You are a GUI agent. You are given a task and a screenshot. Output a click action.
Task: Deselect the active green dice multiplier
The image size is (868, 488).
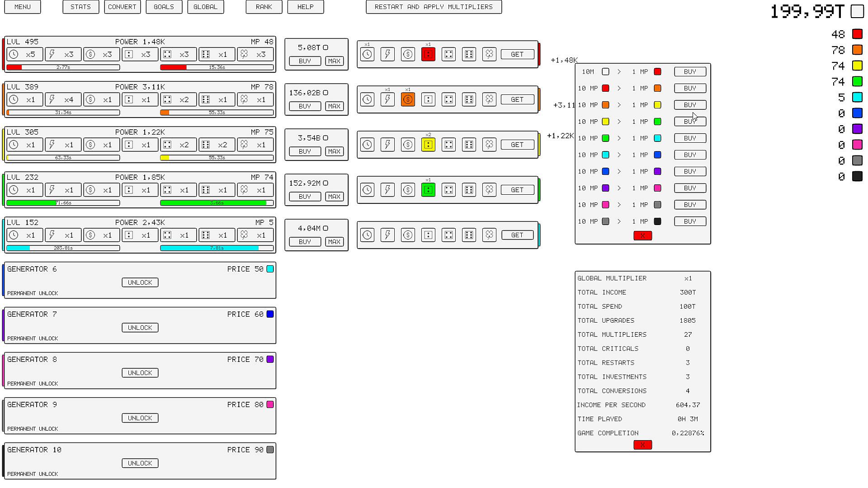[x=428, y=190]
